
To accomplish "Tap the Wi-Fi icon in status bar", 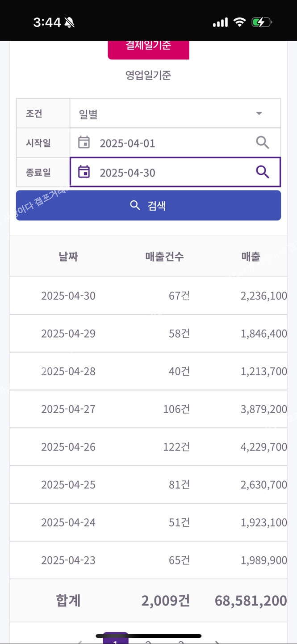I will (x=240, y=22).
